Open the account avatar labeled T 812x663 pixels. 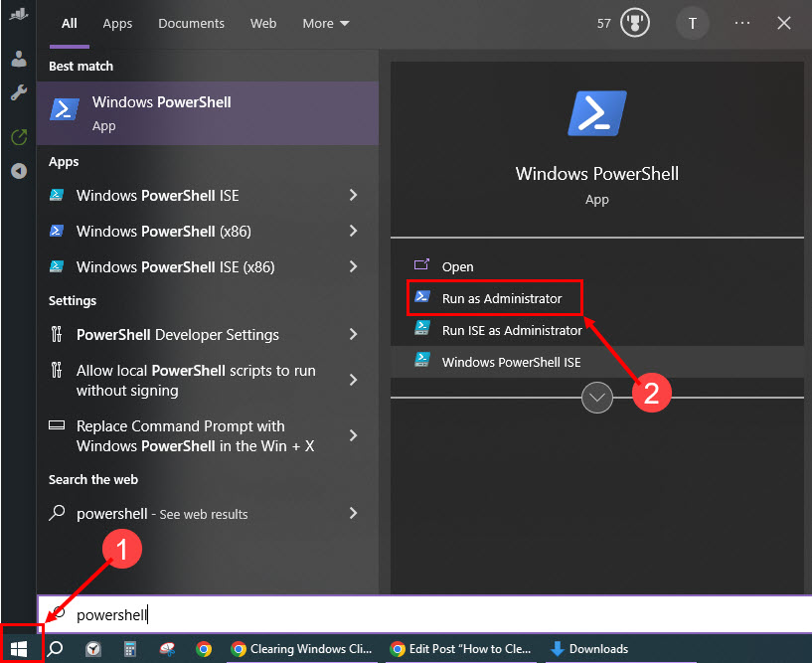pos(692,23)
